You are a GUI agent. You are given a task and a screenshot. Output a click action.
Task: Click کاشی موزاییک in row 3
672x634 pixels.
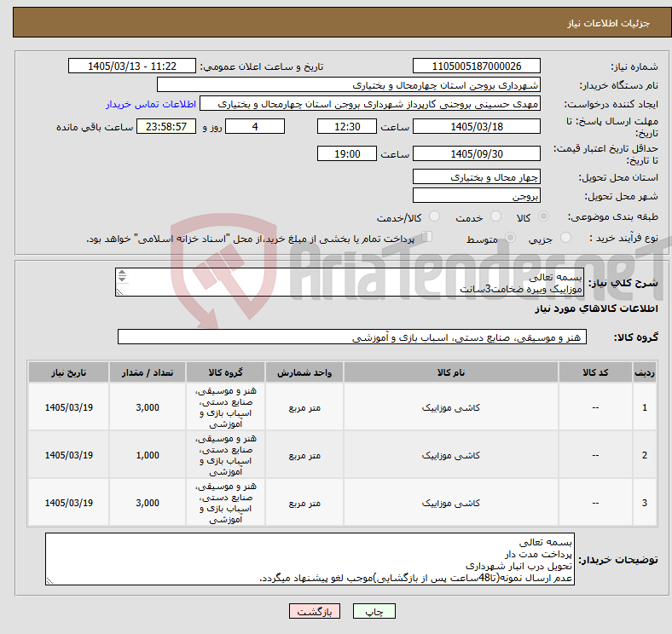click(451, 503)
